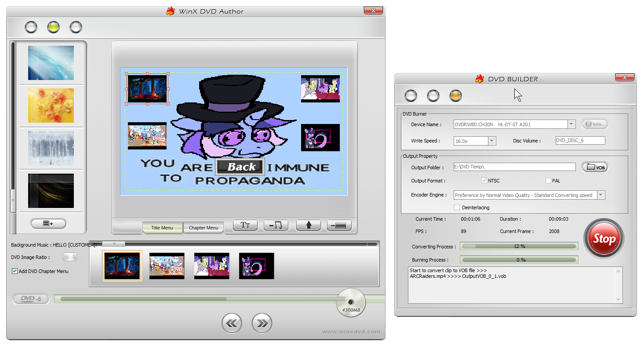
Task: Click the Burning Process progress bar
Action: click(519, 260)
